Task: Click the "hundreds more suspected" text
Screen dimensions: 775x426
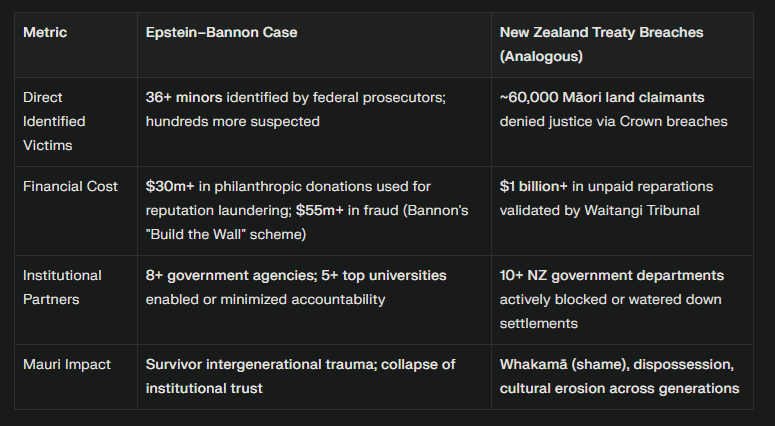Action: click(233, 121)
